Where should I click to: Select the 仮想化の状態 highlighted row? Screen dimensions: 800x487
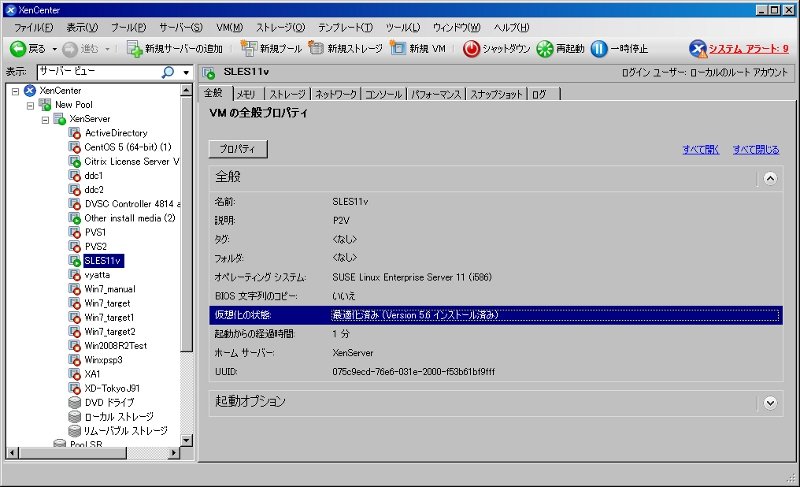[495, 315]
